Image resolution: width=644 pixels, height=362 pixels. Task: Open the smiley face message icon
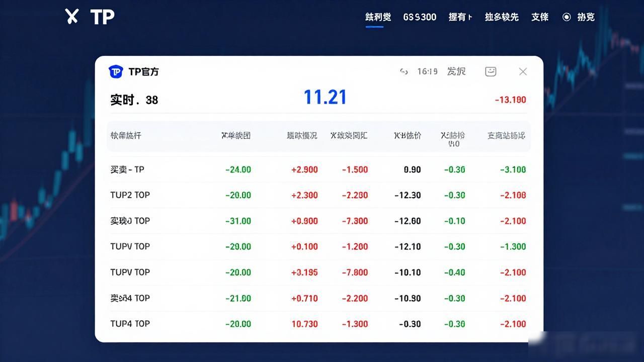click(x=491, y=71)
